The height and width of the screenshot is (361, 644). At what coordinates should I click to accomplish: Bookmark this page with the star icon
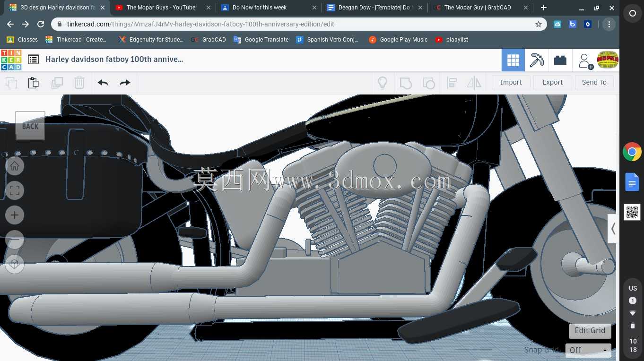(x=538, y=24)
